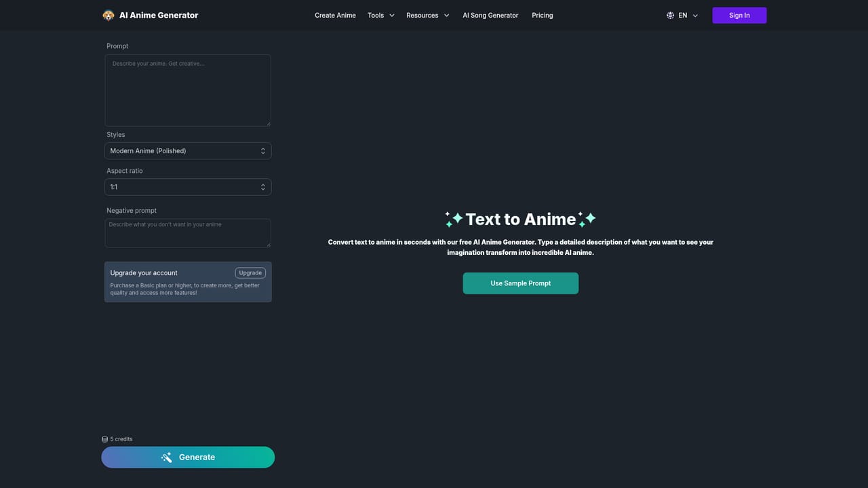The image size is (868, 488).
Task: Click the Tools menu label
Action: [x=376, y=15]
